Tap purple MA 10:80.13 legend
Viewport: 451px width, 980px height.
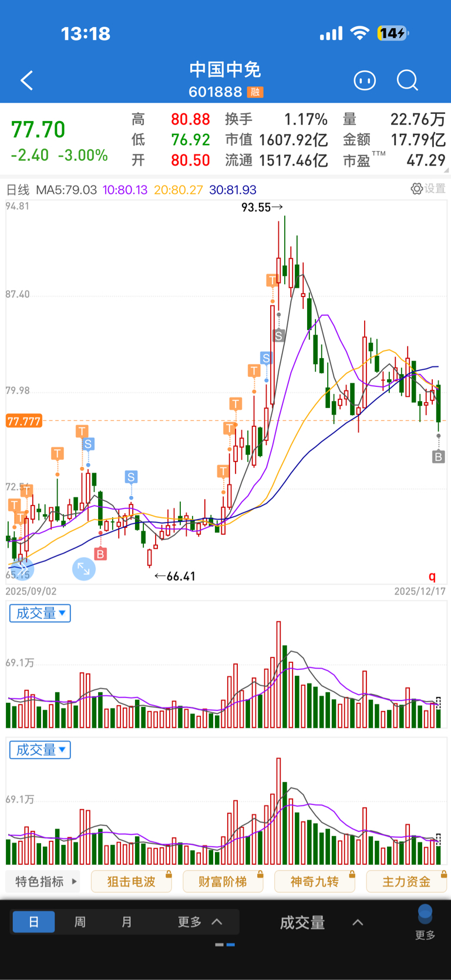click(125, 190)
